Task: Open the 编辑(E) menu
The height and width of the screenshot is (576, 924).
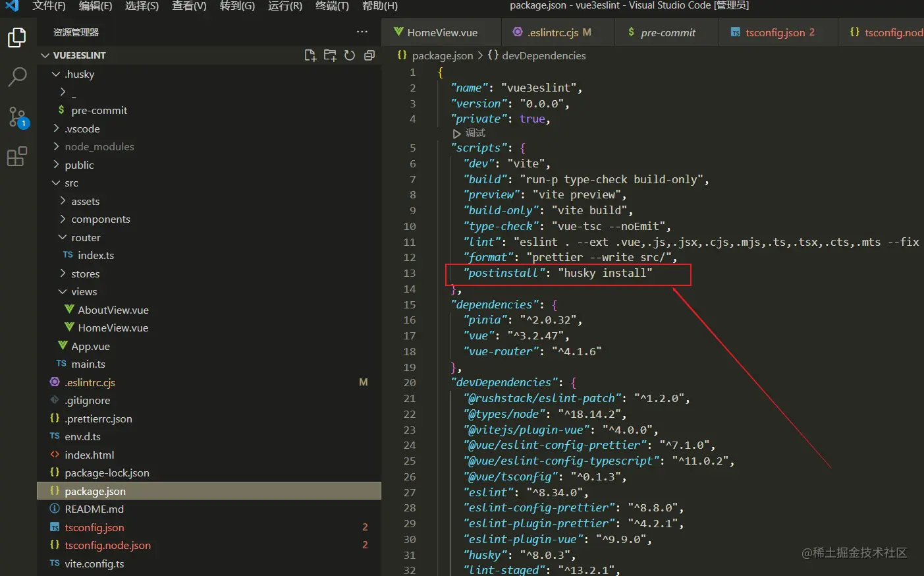Action: (95, 6)
